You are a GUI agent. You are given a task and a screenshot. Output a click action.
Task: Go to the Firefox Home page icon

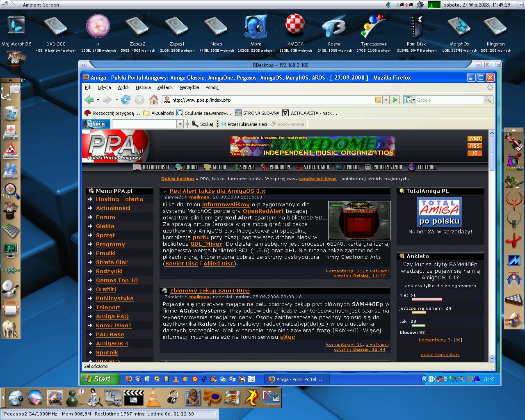154,100
